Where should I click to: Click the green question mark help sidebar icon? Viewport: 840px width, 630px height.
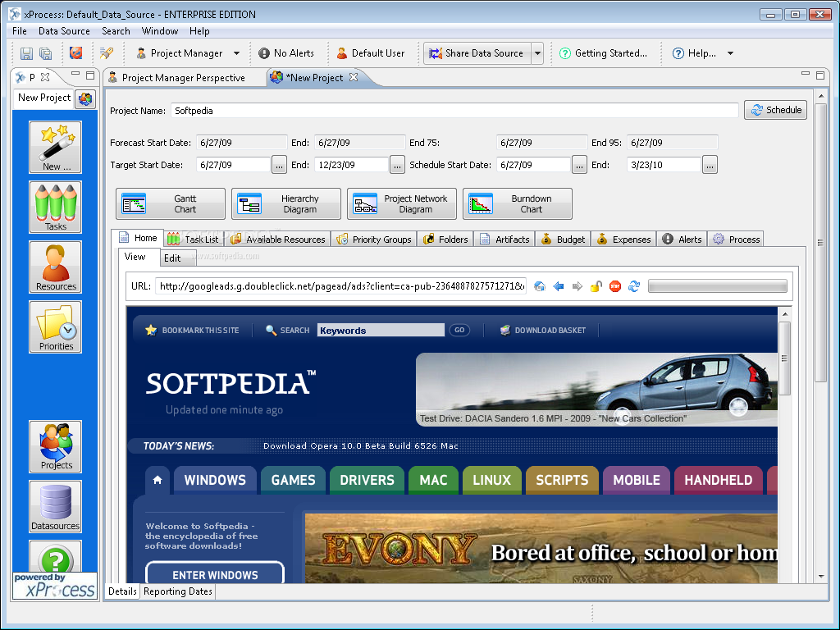pyautogui.click(x=56, y=557)
